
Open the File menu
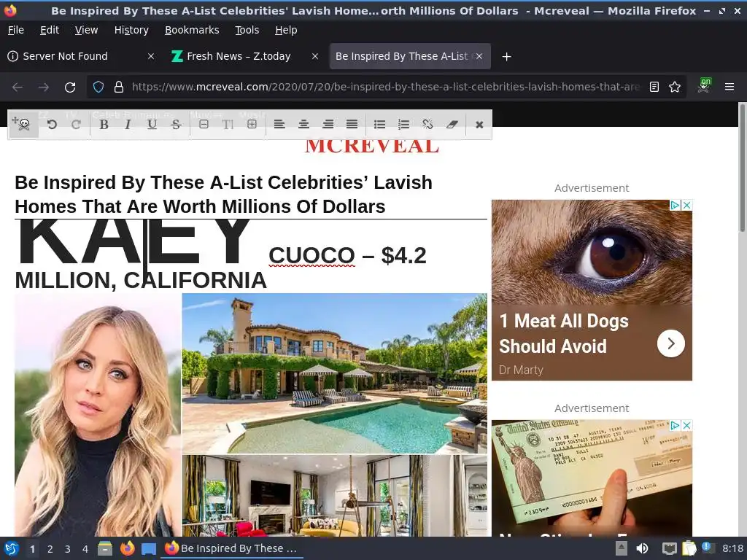pyautogui.click(x=16, y=30)
